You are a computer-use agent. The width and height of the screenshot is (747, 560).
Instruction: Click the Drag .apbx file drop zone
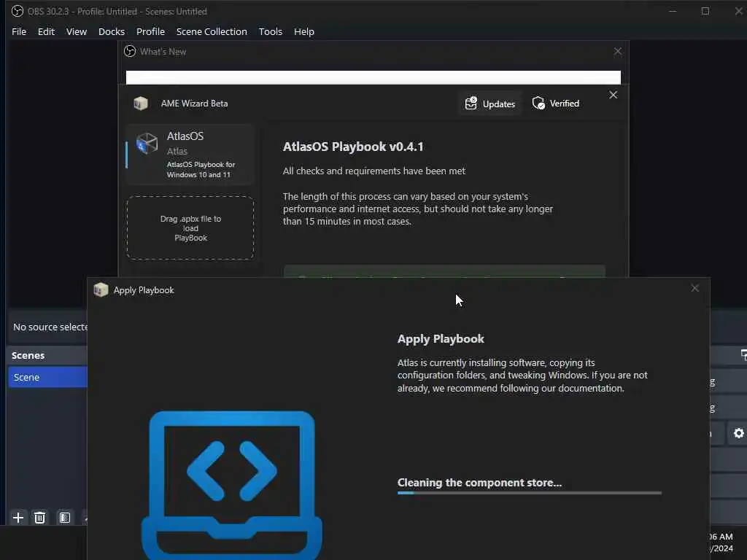point(190,227)
